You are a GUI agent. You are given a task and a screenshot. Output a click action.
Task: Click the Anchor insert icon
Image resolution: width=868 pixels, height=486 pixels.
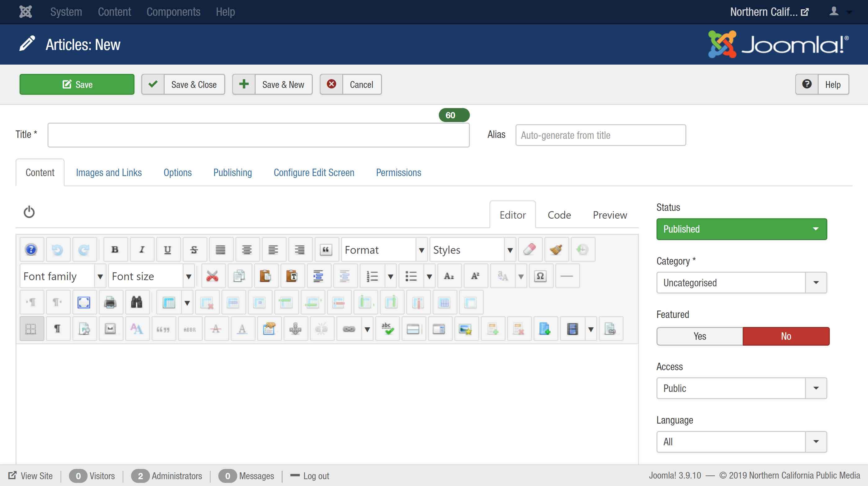pos(295,329)
